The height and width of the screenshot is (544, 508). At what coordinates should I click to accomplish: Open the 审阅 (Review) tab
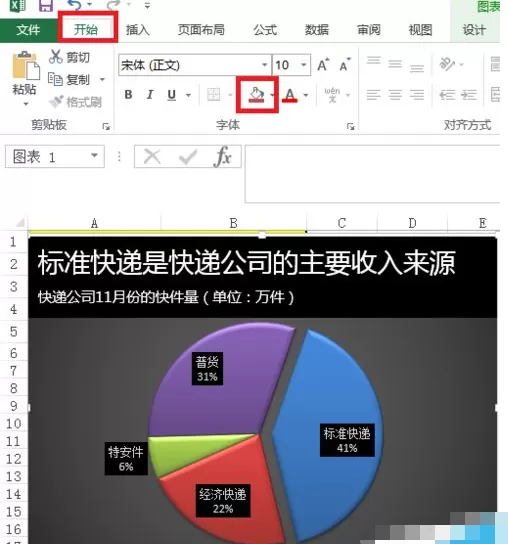369,30
